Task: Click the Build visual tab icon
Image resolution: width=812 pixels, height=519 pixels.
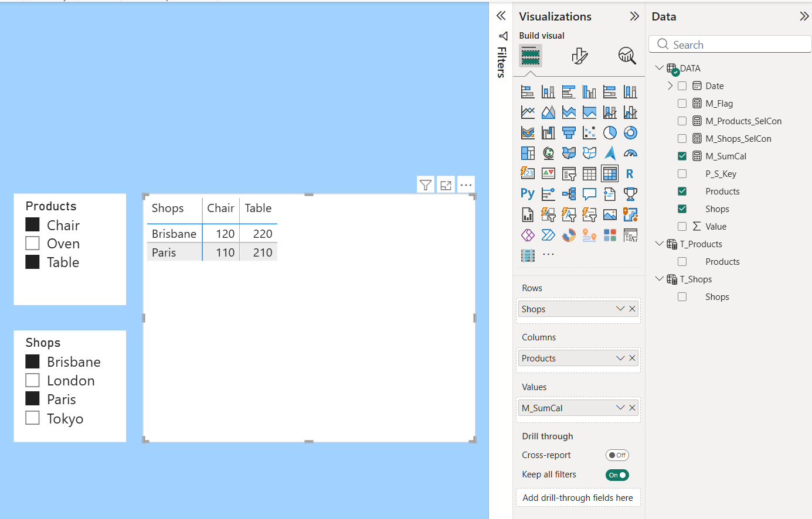Action: (530, 56)
